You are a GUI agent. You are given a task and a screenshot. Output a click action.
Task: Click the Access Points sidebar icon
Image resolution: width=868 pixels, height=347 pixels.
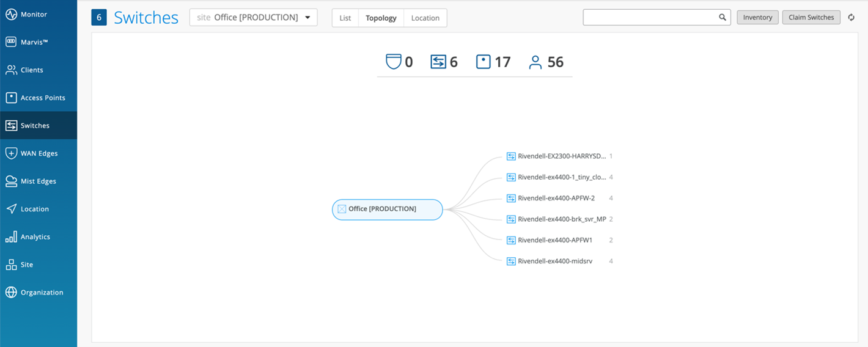click(x=11, y=98)
